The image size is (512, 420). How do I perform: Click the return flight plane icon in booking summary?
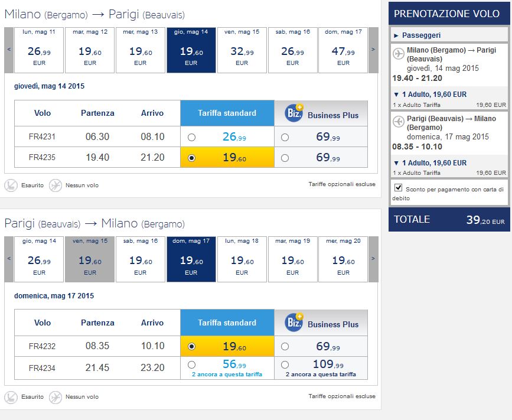[x=399, y=123]
